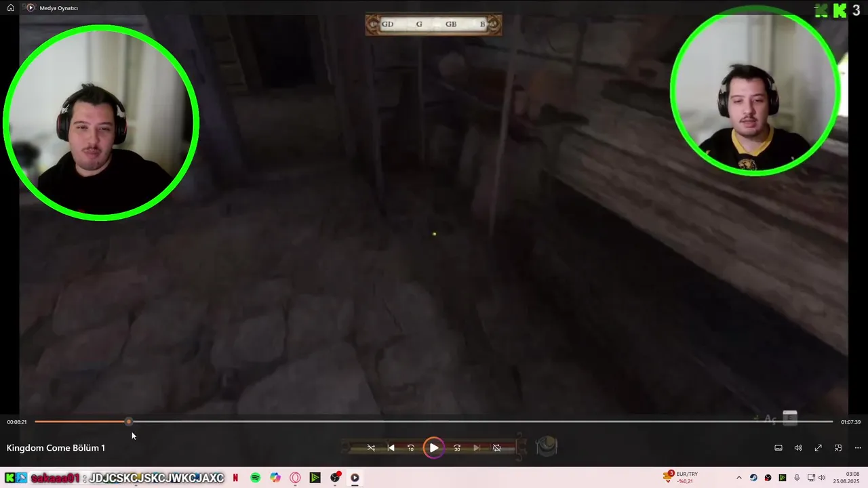Click the Kingdom Come Bölüm 1 title
Screen dimensions: 868x488
coord(56,448)
